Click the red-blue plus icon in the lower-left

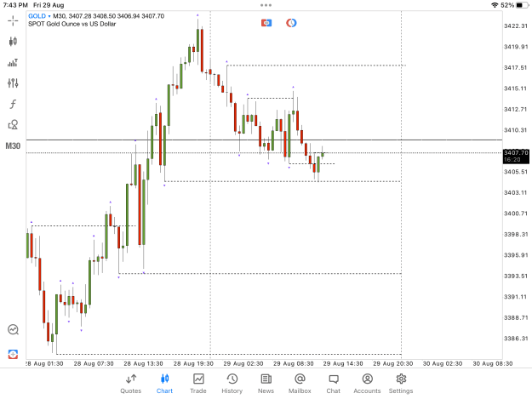pyautogui.click(x=13, y=355)
